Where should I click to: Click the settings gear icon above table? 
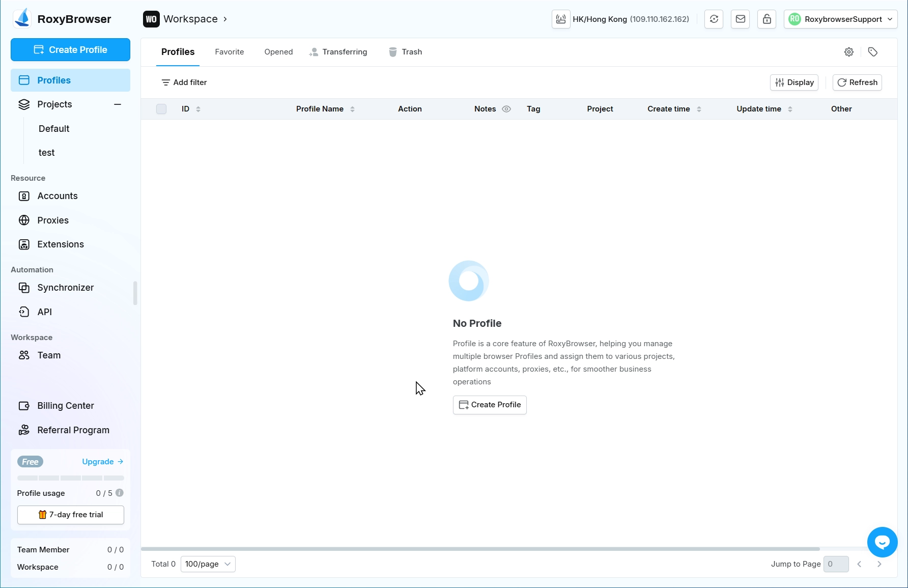click(848, 52)
